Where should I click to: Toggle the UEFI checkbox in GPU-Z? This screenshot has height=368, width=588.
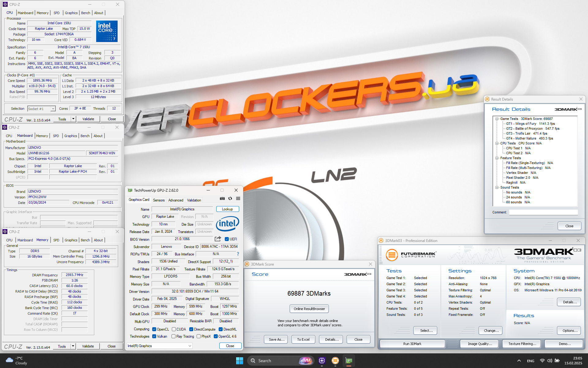(x=227, y=239)
